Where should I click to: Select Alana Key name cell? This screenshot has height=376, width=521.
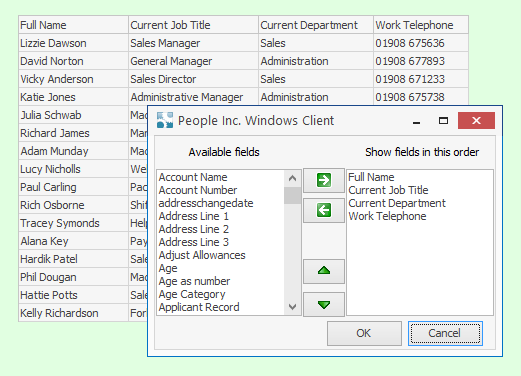[x=73, y=241]
